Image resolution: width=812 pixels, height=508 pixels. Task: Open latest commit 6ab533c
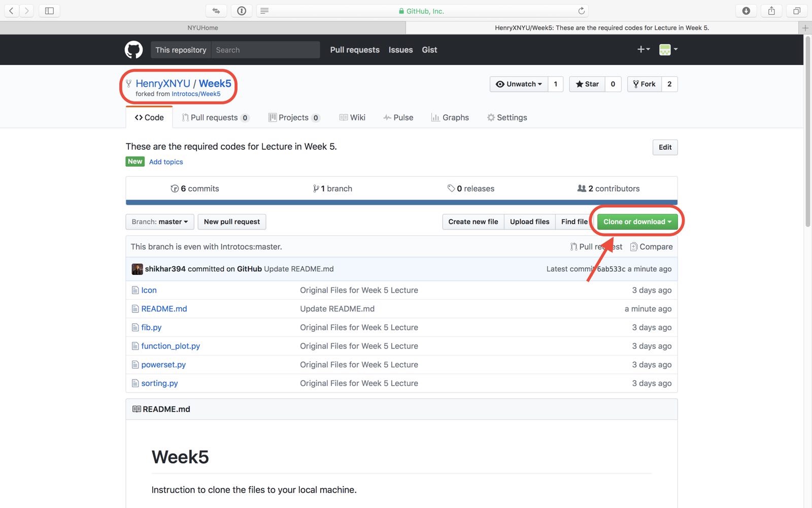click(x=611, y=269)
